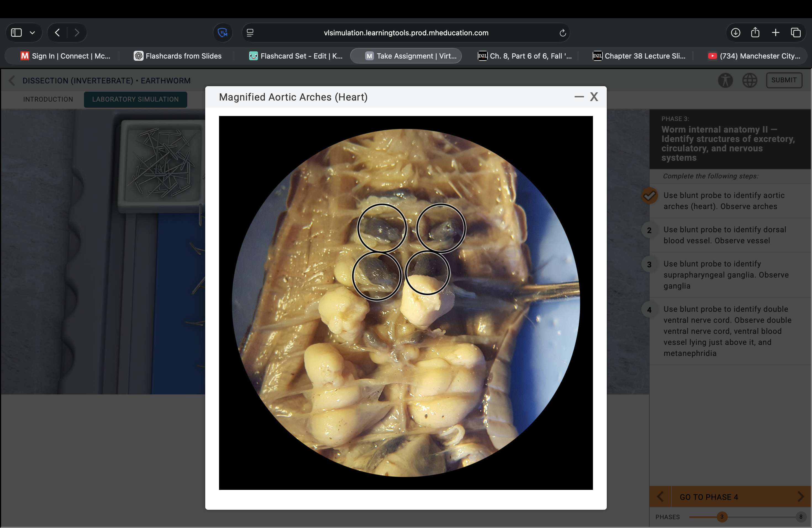Toggle the aortic arches step checkmark
Viewport: 812px width, 528px height.
pos(649,196)
